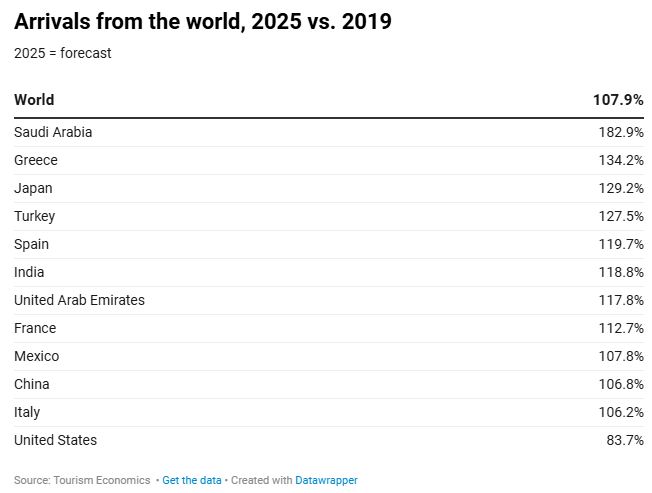652x493 pixels.
Task: Select the Italy row label
Action: [27, 412]
